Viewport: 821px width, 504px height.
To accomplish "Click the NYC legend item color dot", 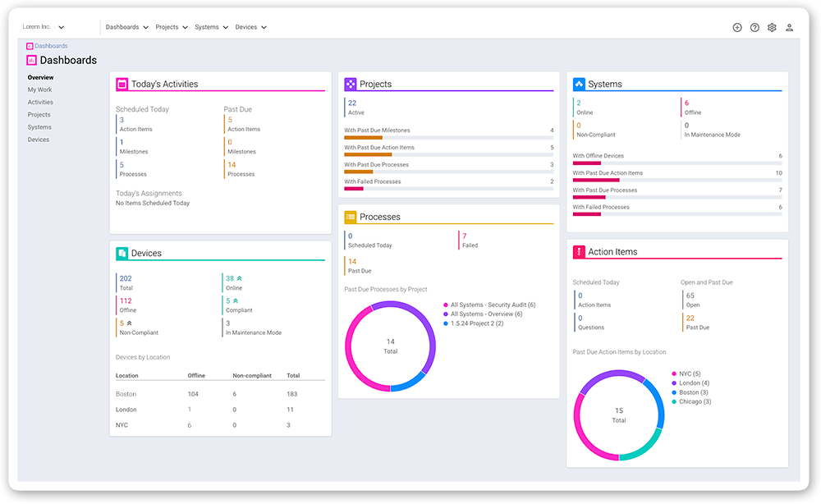I will tap(674, 373).
